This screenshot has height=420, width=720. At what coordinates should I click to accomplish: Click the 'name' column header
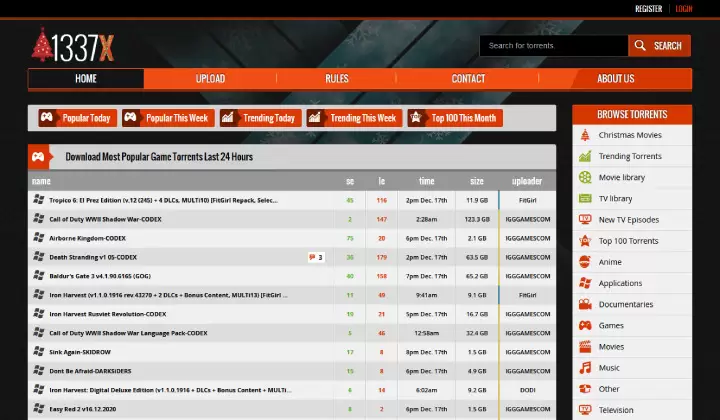(41, 181)
